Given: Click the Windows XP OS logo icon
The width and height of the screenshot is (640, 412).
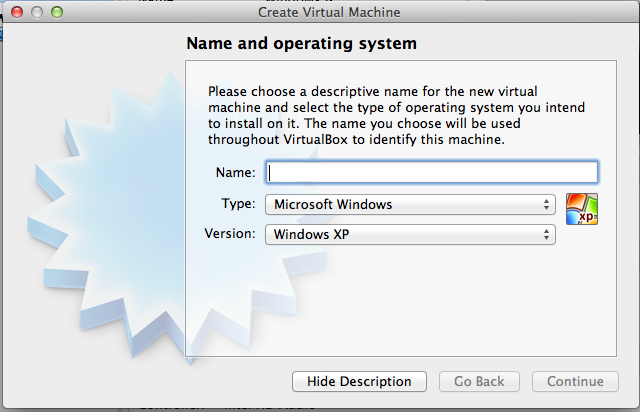Looking at the screenshot, I should point(582,209).
